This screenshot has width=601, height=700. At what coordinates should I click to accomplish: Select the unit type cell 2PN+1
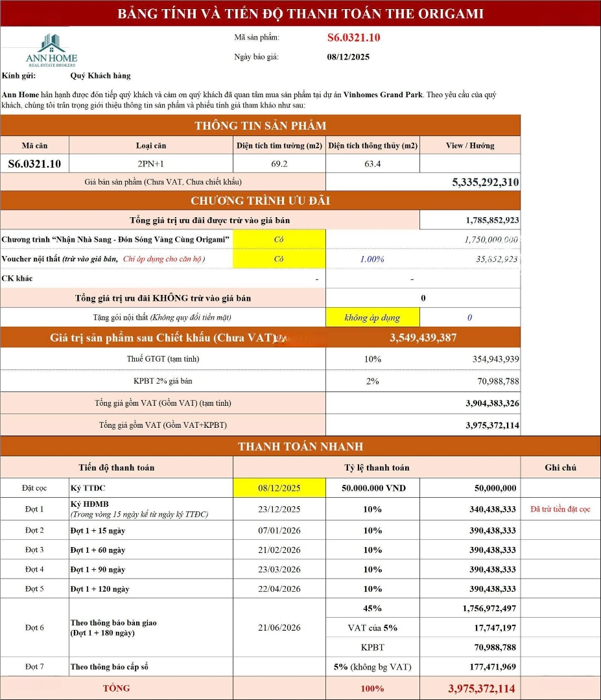coord(151,163)
